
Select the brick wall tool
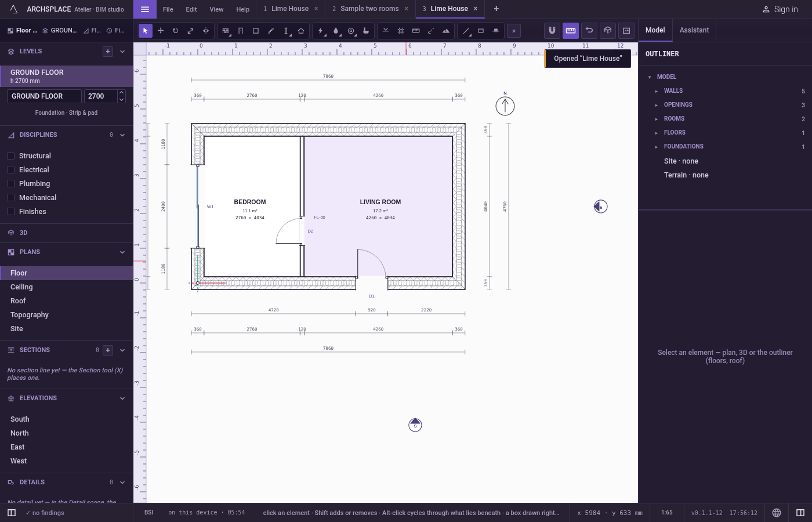pyautogui.click(x=226, y=31)
